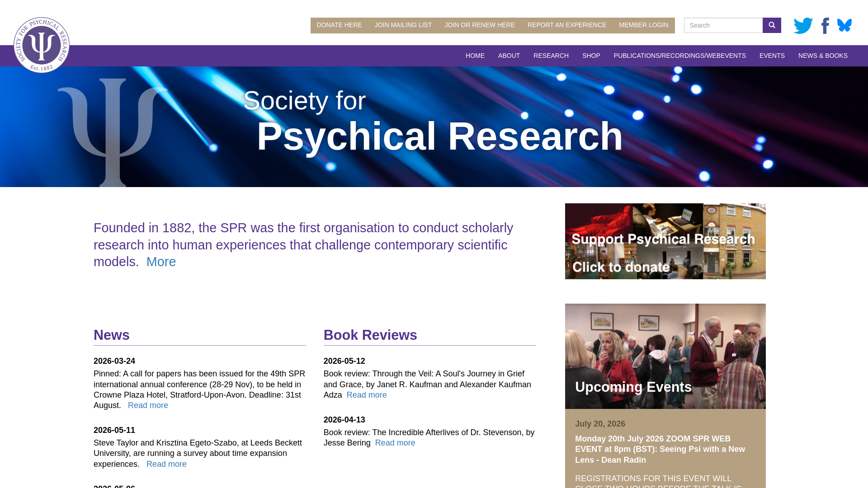868x488 pixels.
Task: Open the SPR Bluesky page icon
Action: coord(844,25)
